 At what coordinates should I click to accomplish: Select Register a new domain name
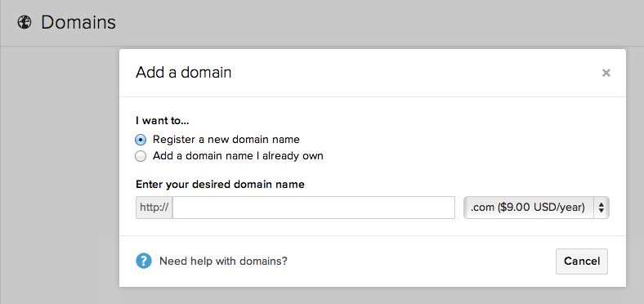(141, 140)
